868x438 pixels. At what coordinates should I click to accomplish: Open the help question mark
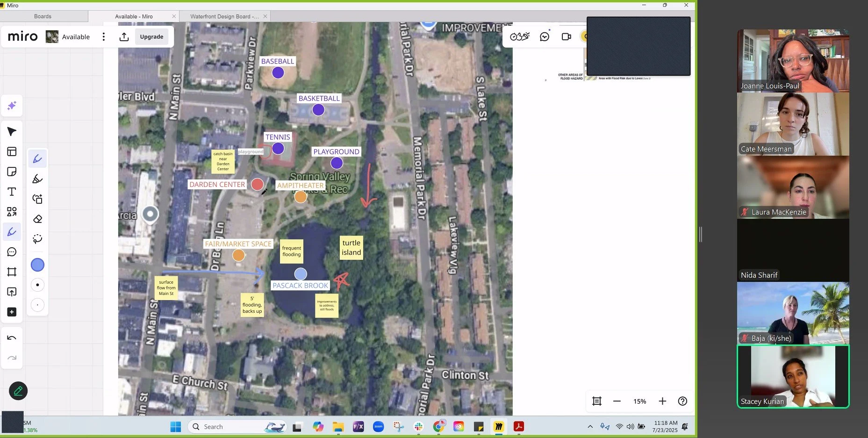(682, 401)
